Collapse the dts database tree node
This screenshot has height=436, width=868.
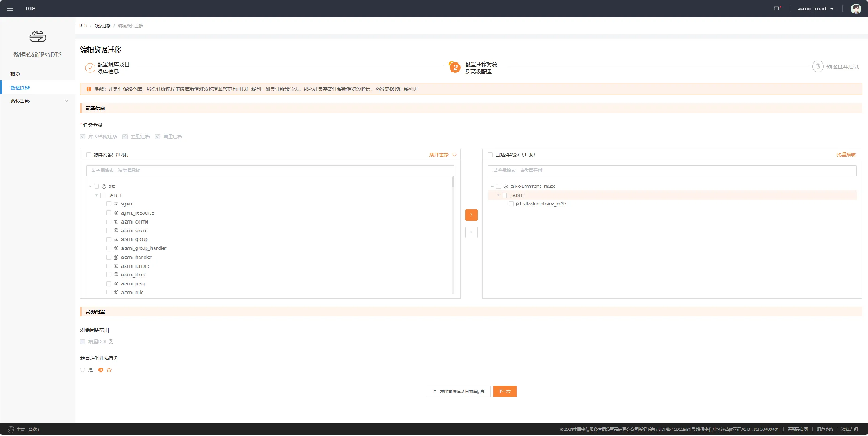coord(91,186)
